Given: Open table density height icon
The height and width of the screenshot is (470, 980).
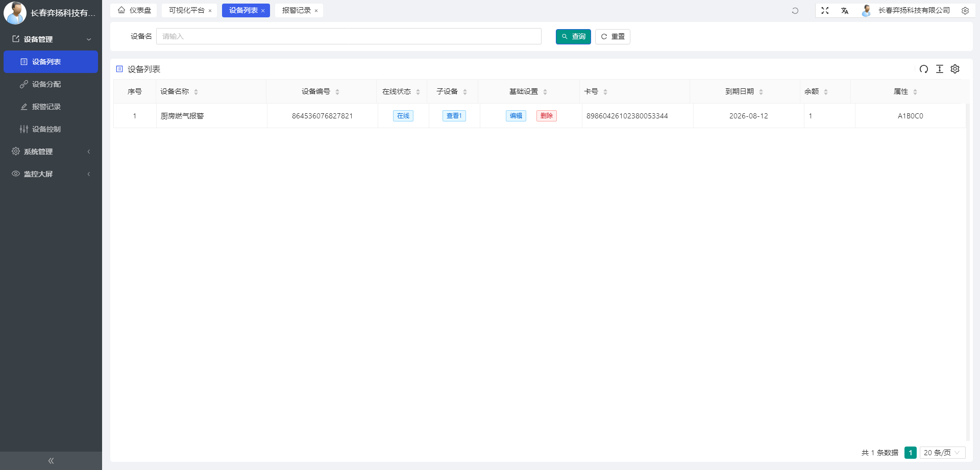Looking at the screenshot, I should click(x=939, y=69).
